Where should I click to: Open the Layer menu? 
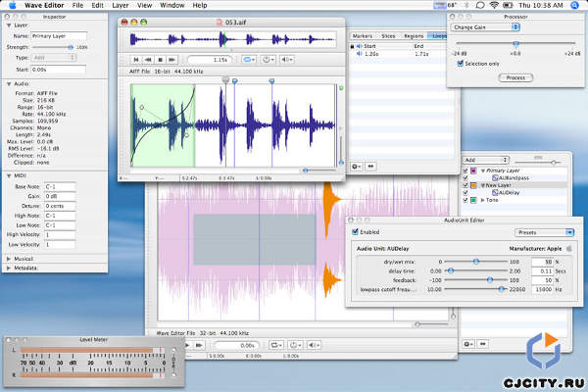click(x=121, y=5)
